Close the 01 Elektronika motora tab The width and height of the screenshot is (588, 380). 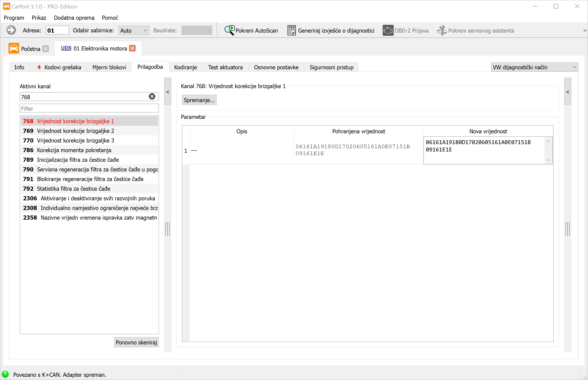pyautogui.click(x=132, y=48)
